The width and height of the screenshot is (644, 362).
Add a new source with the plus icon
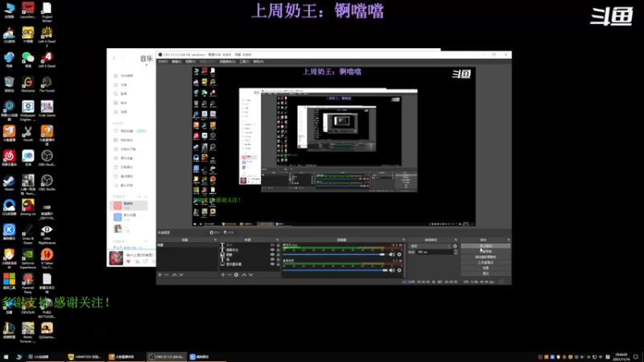click(x=223, y=274)
